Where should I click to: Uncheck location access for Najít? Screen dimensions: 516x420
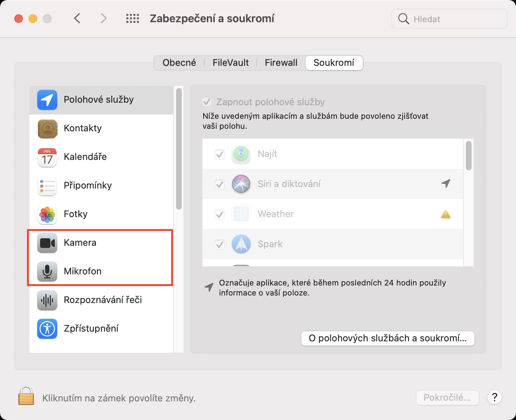tap(219, 154)
